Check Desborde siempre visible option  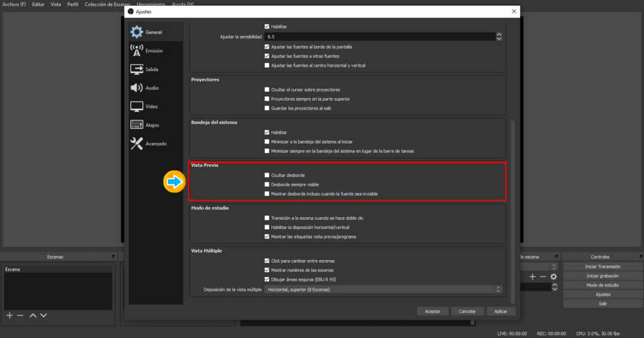[267, 184]
